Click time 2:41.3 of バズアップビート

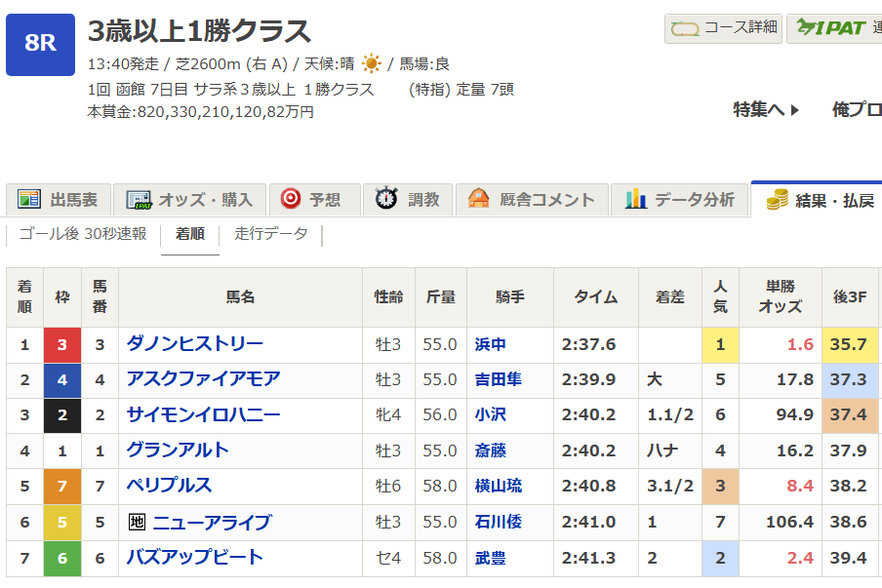(x=588, y=558)
